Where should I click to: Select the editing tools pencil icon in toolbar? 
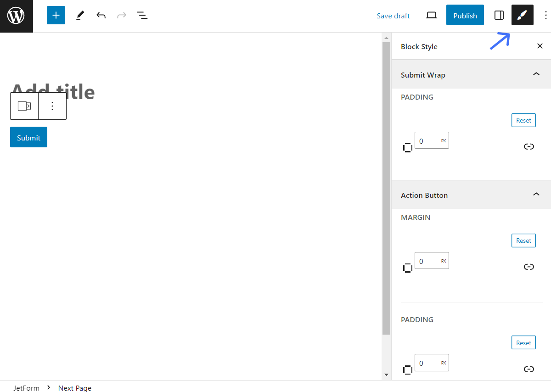(x=80, y=15)
